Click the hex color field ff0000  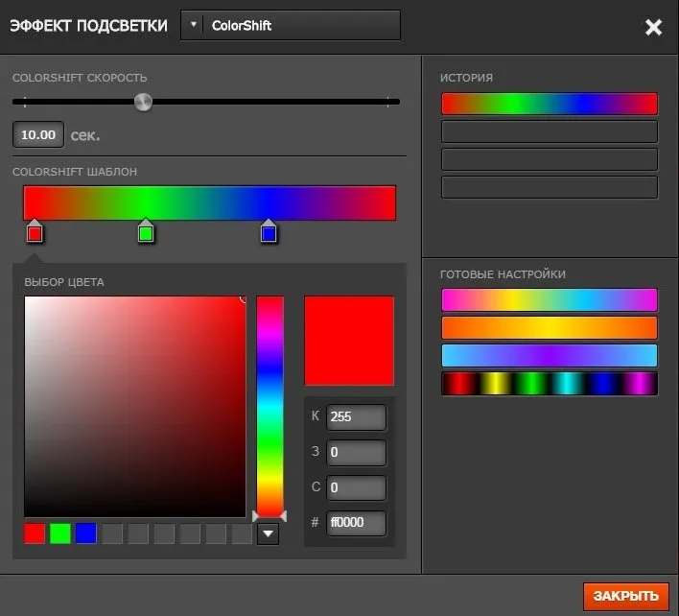point(356,523)
